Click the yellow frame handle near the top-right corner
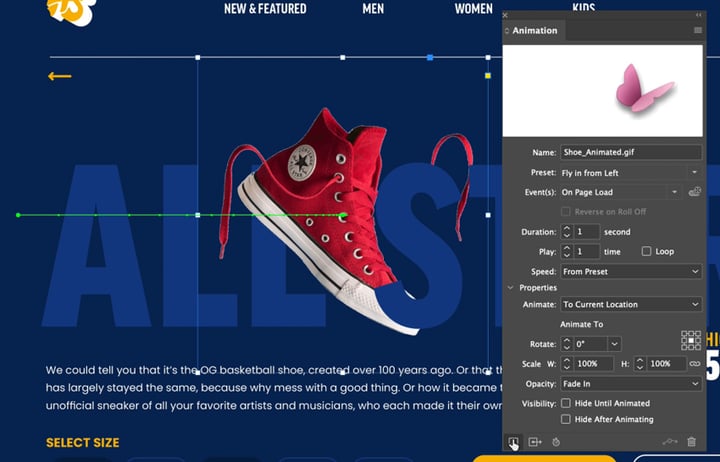The height and width of the screenshot is (462, 720). pyautogui.click(x=488, y=76)
